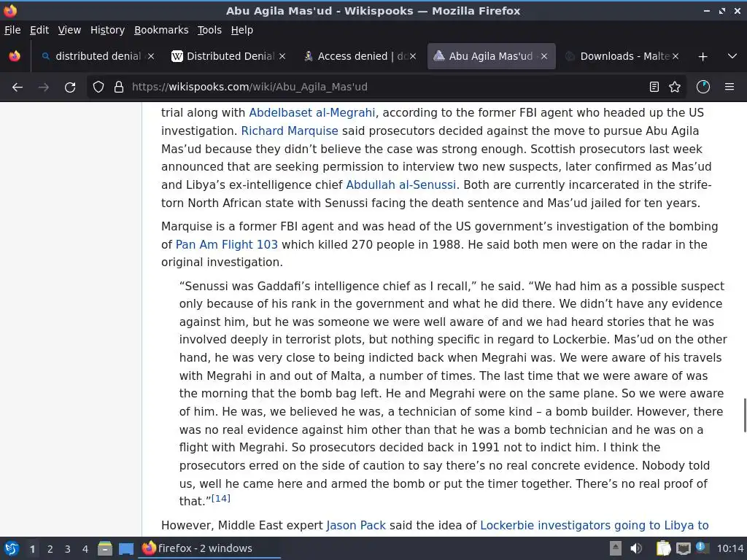The width and height of the screenshot is (747, 560).
Task: Follow the 'Abdelbaset al-Megrahi' link
Action: pos(312,113)
